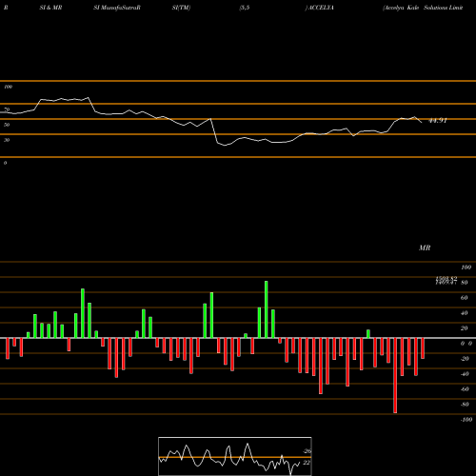Click the MR axis label 40
This screenshot has height=476, width=476.
(x=464, y=313)
